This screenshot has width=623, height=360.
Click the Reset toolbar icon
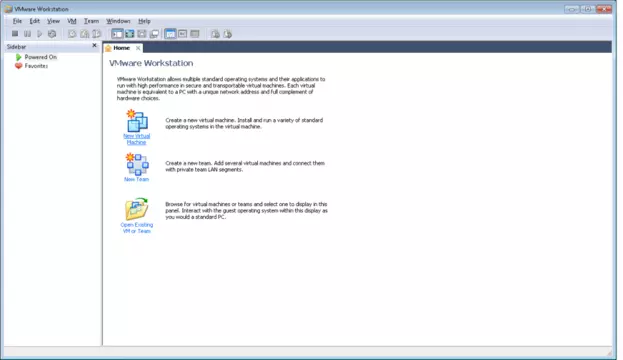(52, 34)
